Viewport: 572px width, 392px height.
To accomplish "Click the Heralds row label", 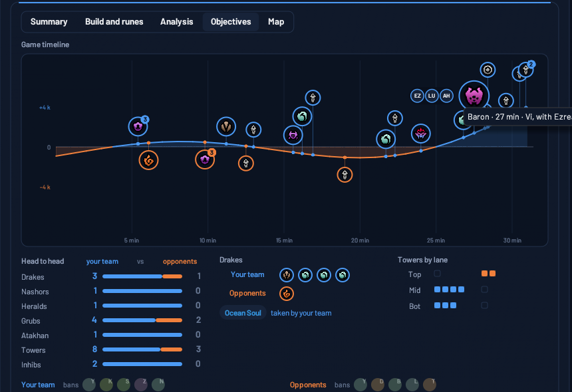I will point(34,306).
